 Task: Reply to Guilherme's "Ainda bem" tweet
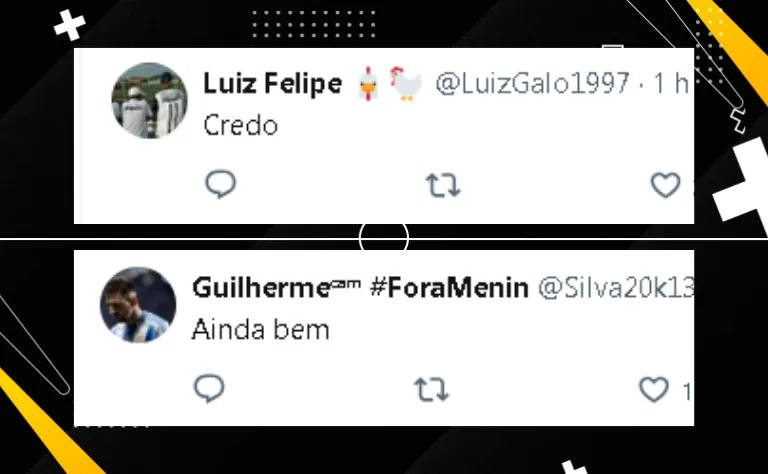209,389
